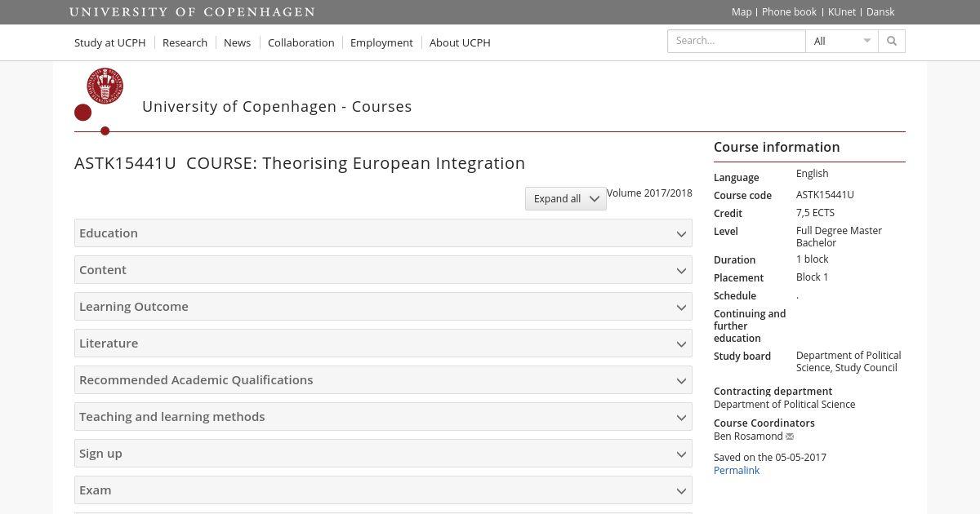Expand the Literature section
The image size is (980, 514).
[383, 343]
